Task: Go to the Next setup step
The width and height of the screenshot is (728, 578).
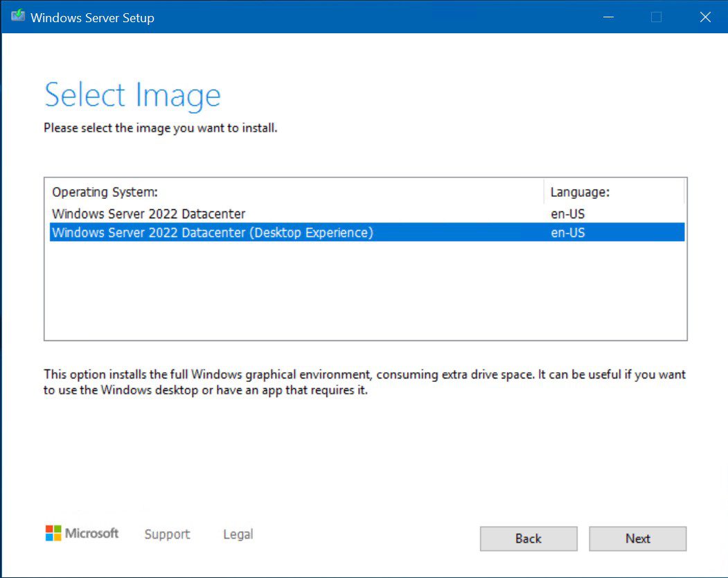Action: coord(637,538)
